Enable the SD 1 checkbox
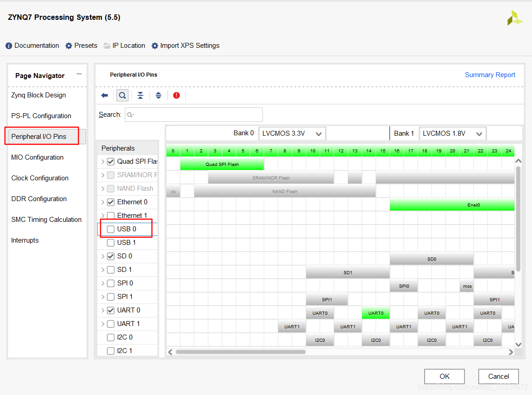This screenshot has width=532, height=395. point(110,270)
